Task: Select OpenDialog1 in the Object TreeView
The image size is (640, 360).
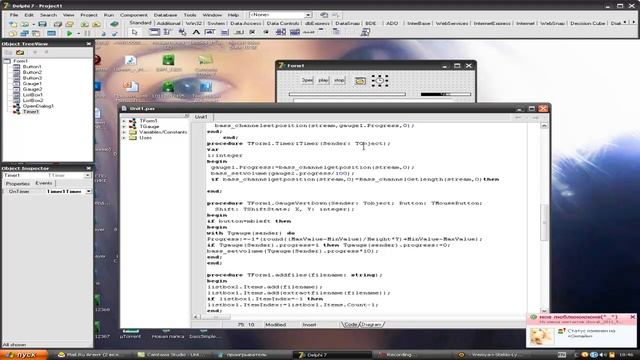Action: (x=38, y=106)
